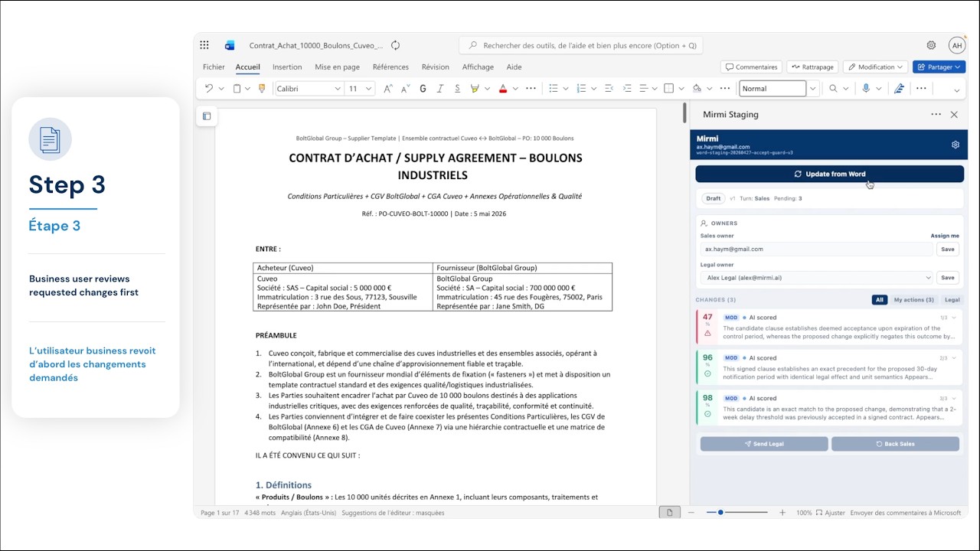The image size is (980, 551).
Task: Open the Modification mode dropdown
Action: tap(875, 67)
